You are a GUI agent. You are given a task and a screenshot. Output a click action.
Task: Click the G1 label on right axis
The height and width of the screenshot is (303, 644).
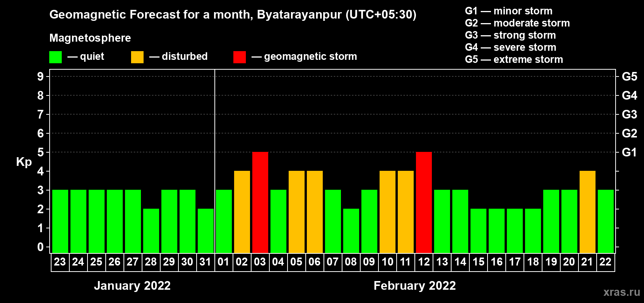point(629,152)
